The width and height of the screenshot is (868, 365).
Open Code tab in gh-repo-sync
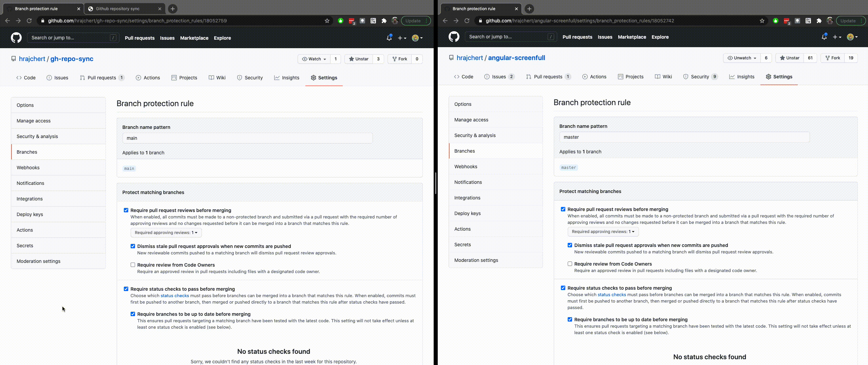point(26,78)
